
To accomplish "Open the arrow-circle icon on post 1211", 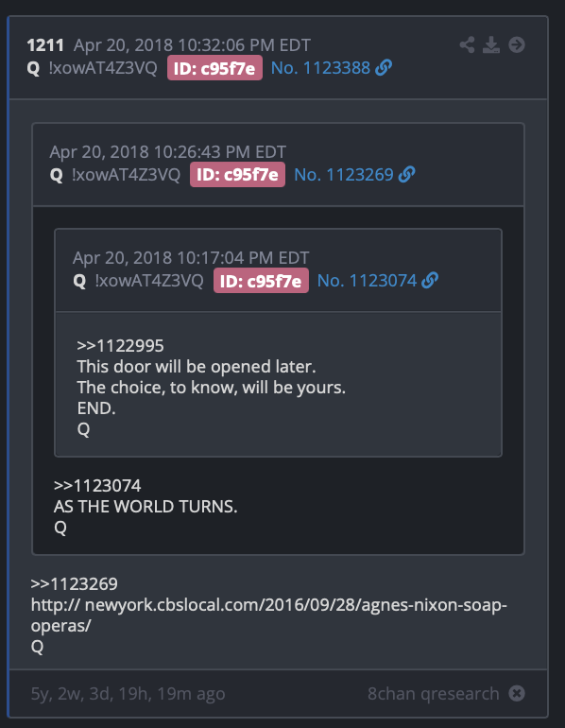I will [x=517, y=45].
